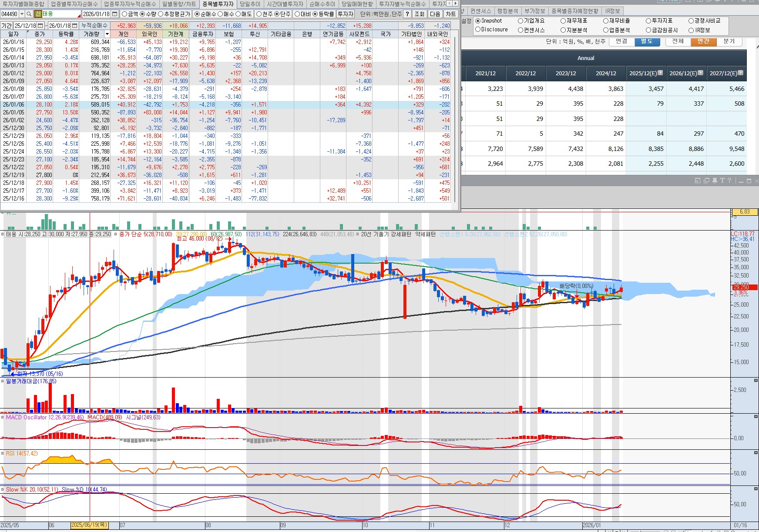Click the question mark on chart title bar
Screen dimensions: 759x532
(x=729, y=181)
